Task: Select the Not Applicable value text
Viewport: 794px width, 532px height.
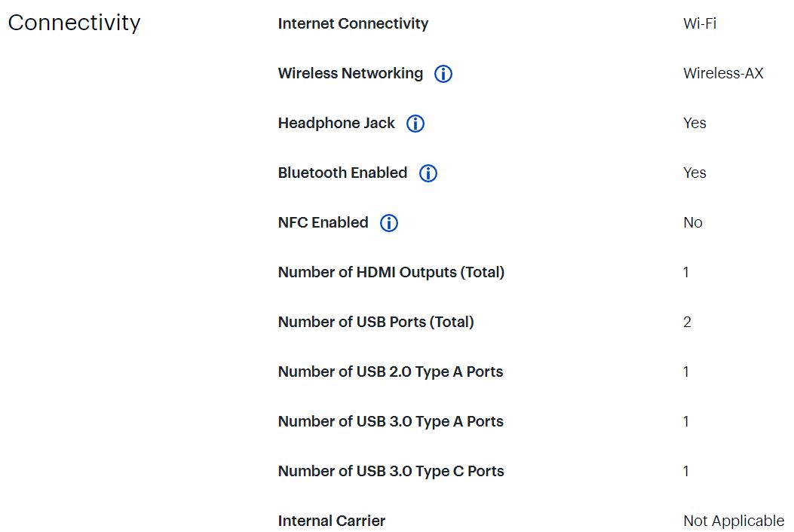Action: click(x=734, y=521)
